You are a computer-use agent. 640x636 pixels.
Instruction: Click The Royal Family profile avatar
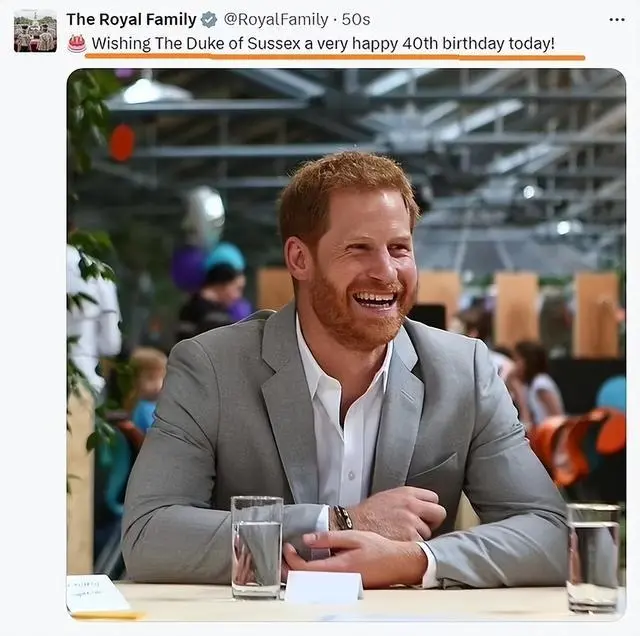(x=35, y=31)
